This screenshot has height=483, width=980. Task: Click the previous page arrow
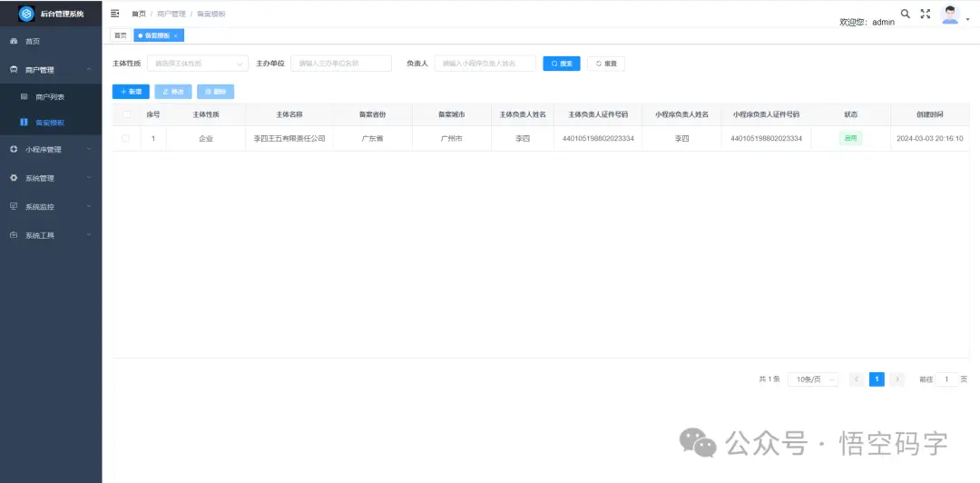pos(857,379)
